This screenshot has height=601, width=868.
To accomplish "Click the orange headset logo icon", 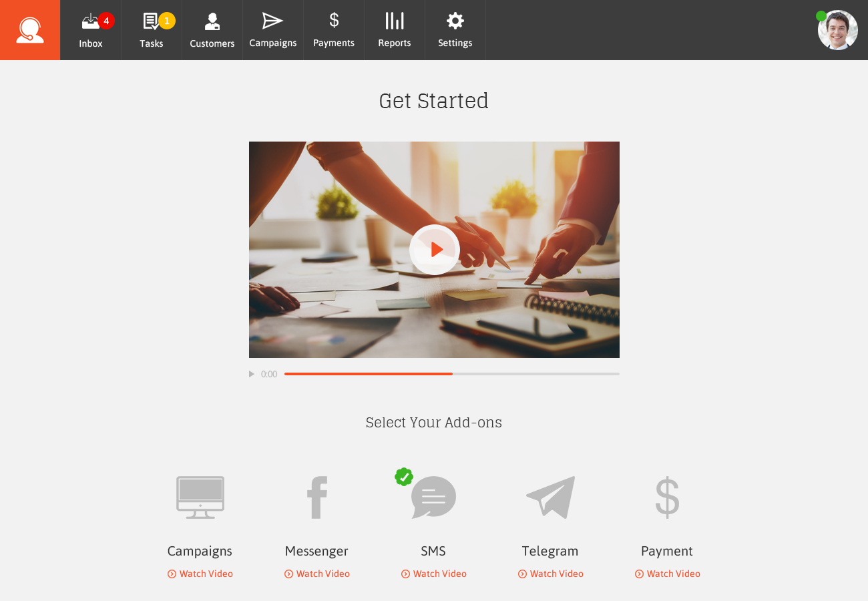I will [30, 30].
